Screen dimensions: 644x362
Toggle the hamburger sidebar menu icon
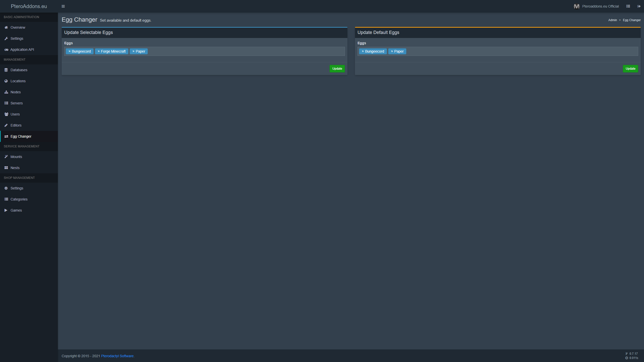(x=63, y=6)
